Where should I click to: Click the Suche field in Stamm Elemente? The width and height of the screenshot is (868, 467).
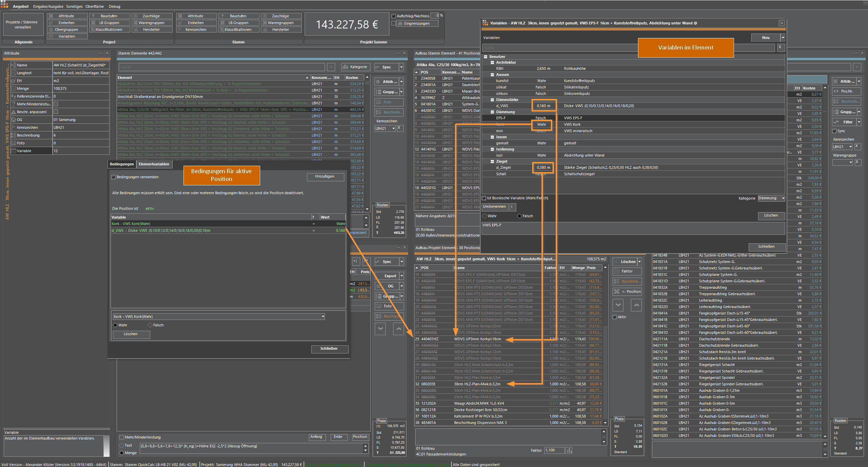(221, 67)
